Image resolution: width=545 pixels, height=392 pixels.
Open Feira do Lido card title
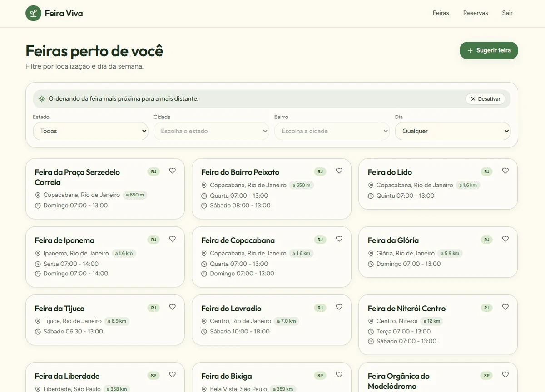(390, 172)
